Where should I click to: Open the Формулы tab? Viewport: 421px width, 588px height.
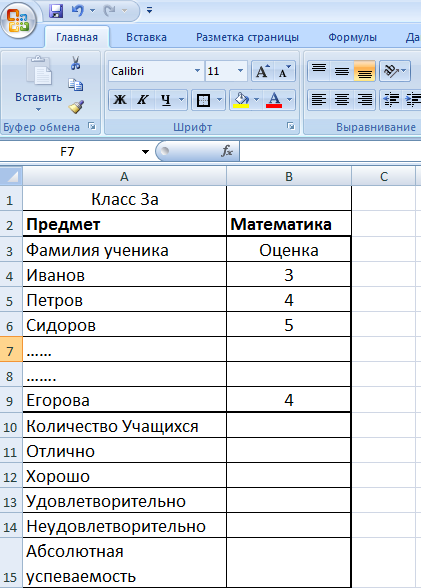[x=352, y=37]
